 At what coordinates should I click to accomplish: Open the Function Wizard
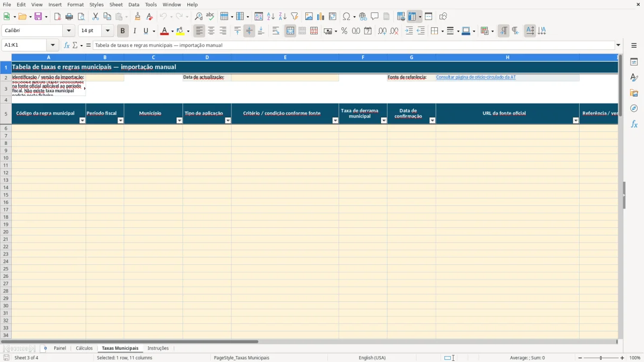pos(67,46)
